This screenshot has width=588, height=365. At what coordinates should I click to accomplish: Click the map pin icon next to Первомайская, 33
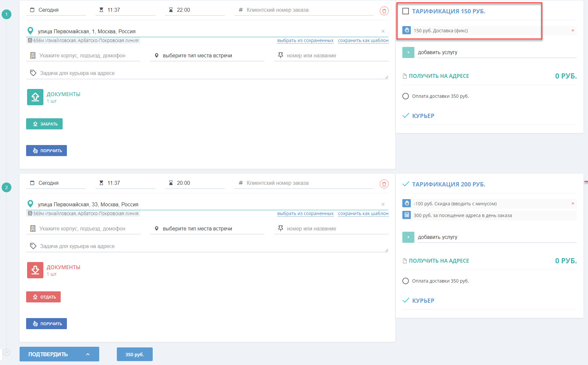pyautogui.click(x=30, y=204)
